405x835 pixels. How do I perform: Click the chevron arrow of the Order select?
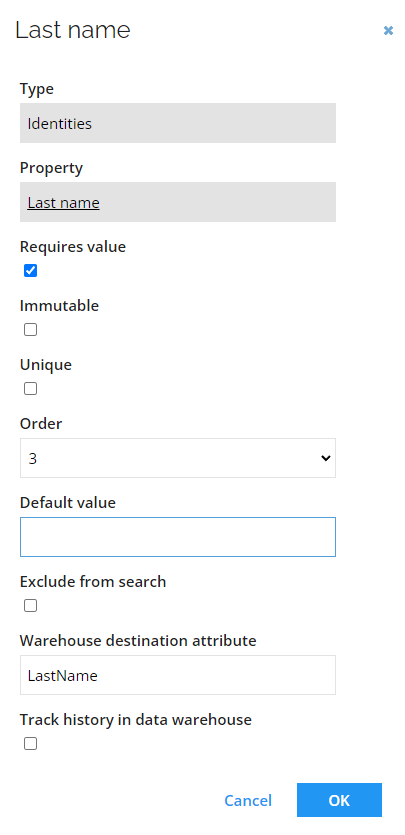[x=326, y=458]
